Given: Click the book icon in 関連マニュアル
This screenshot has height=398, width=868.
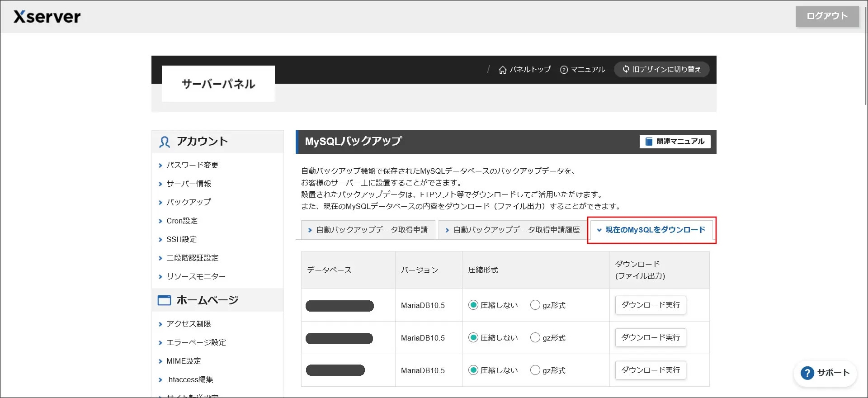Looking at the screenshot, I should (649, 142).
